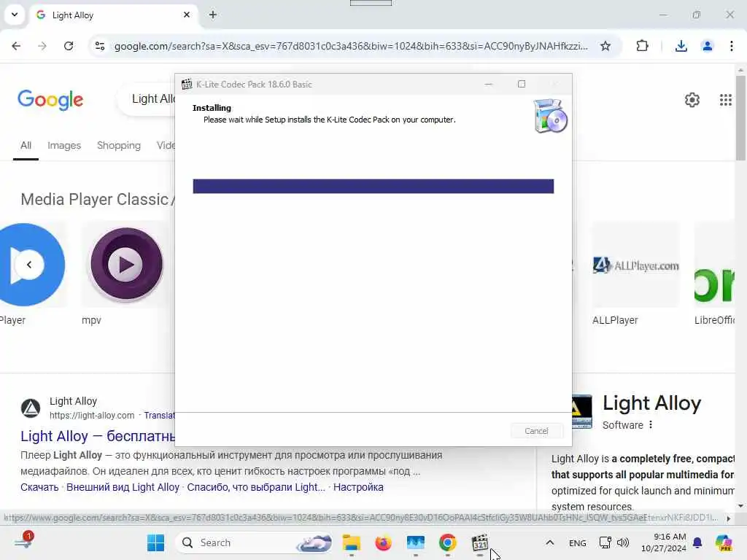Click the ALLPlayer label text
The width and height of the screenshot is (747, 560).
pyautogui.click(x=615, y=321)
